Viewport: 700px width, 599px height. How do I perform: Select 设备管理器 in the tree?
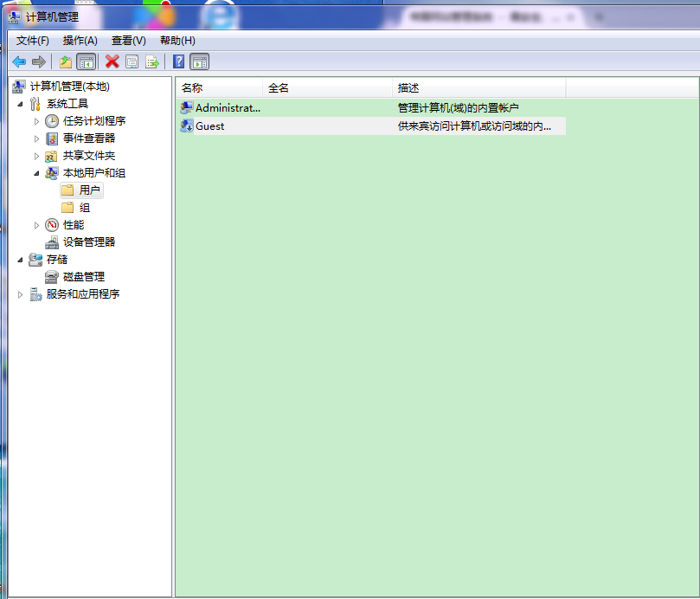tap(89, 242)
